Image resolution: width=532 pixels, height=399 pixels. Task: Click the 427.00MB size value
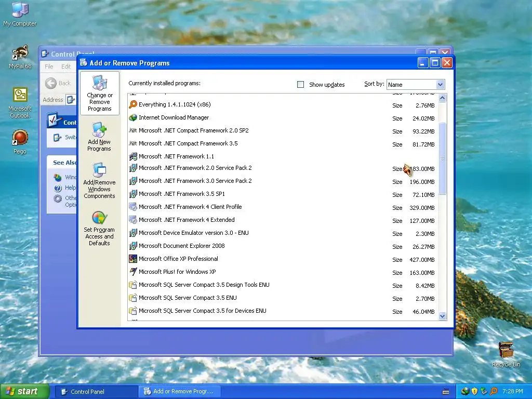click(422, 260)
